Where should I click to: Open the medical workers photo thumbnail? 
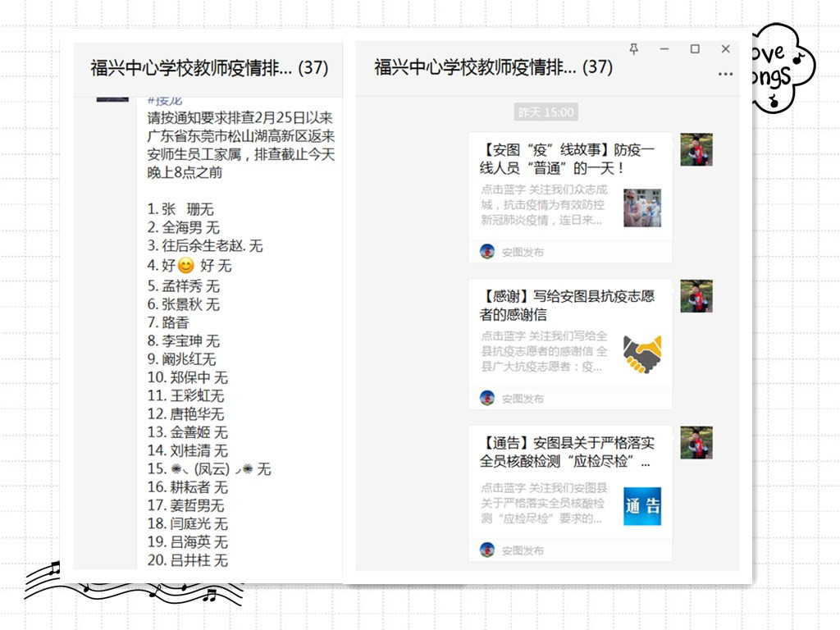(641, 208)
